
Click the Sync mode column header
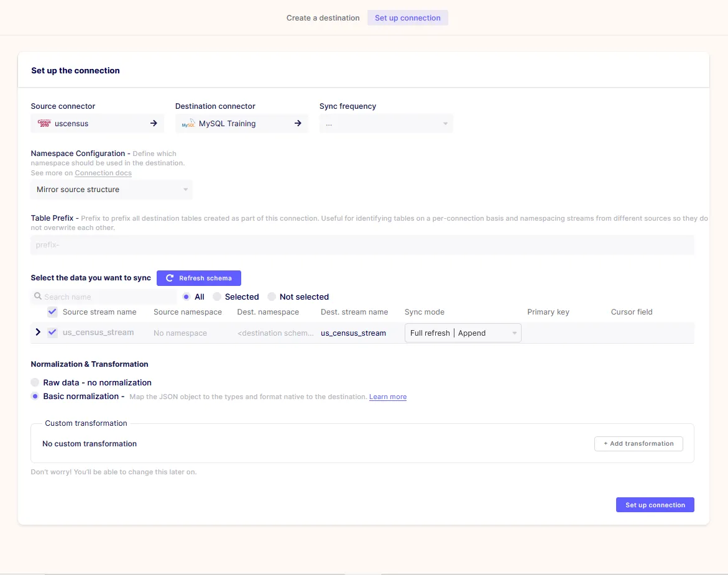coord(425,312)
